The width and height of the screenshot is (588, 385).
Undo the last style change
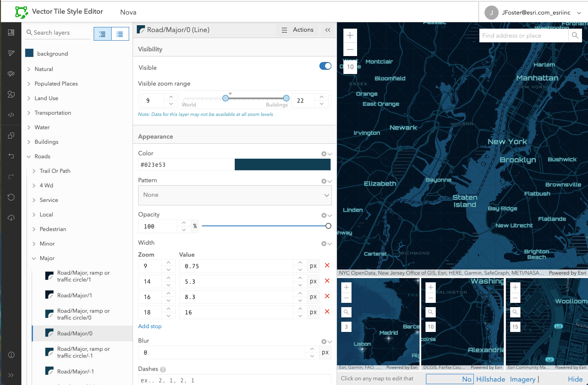11,156
